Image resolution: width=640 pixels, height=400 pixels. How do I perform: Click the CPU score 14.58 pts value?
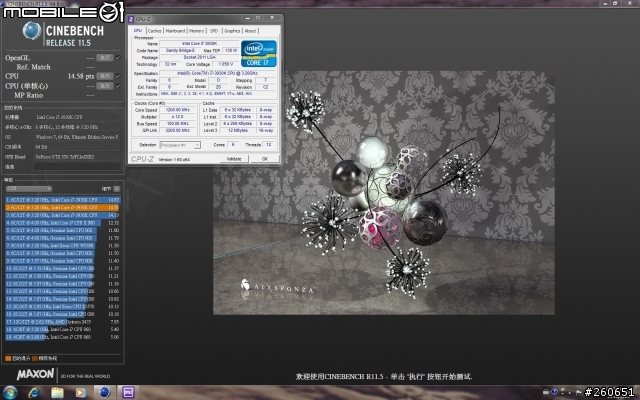click(x=81, y=76)
